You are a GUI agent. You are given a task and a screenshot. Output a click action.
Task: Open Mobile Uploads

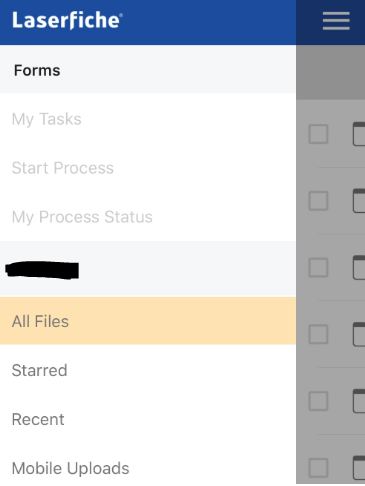(148, 468)
